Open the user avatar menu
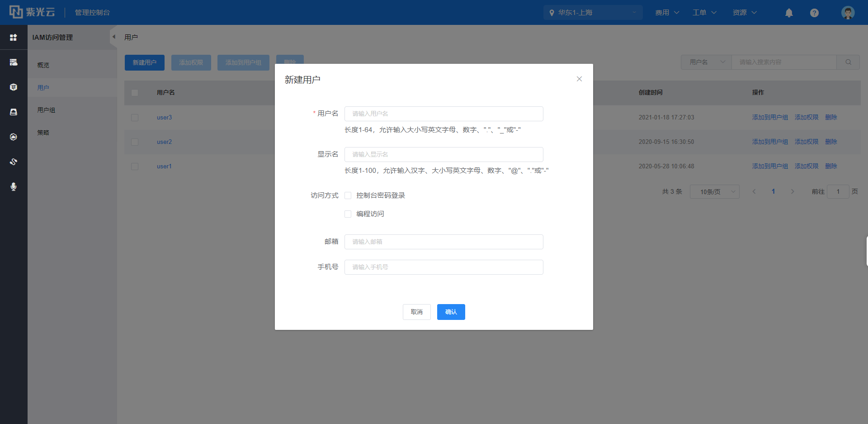The image size is (868, 424). coord(848,13)
